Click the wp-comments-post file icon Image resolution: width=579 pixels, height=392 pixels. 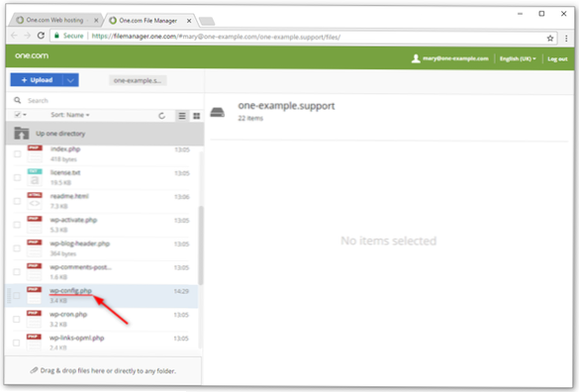click(35, 272)
